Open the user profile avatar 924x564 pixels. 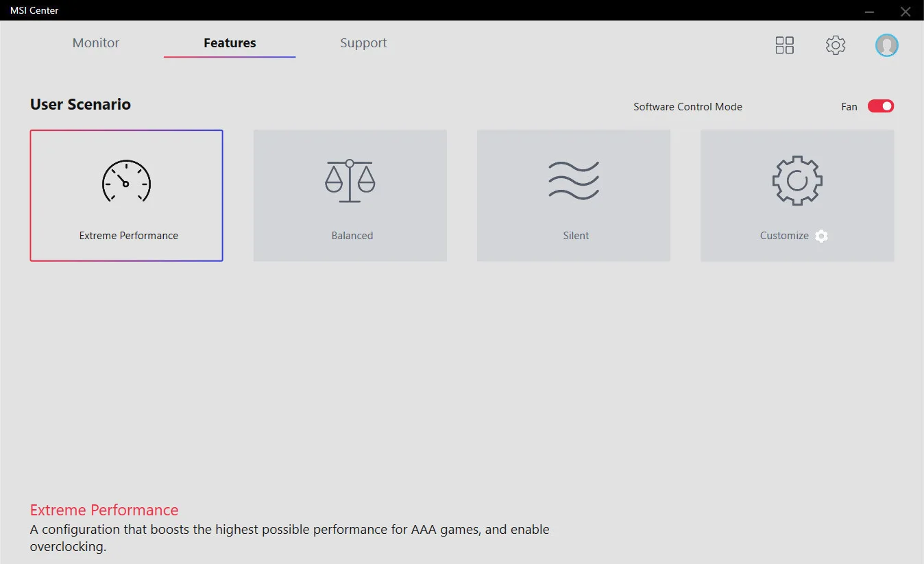click(x=886, y=45)
